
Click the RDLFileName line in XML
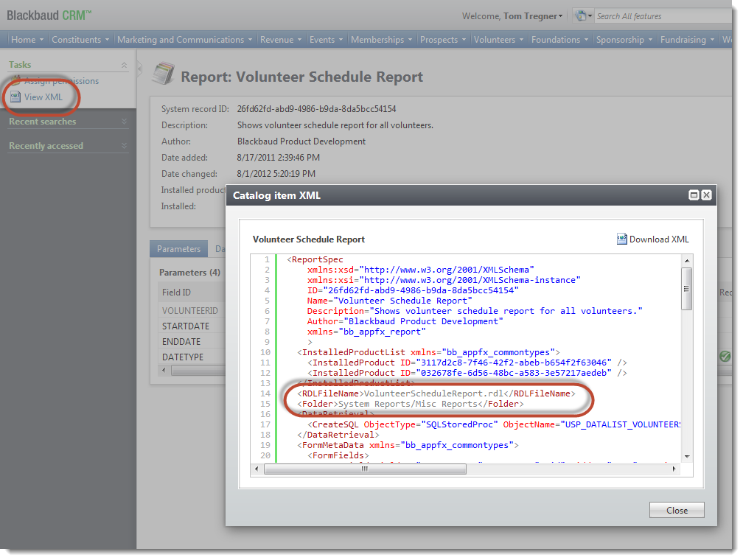(436, 393)
